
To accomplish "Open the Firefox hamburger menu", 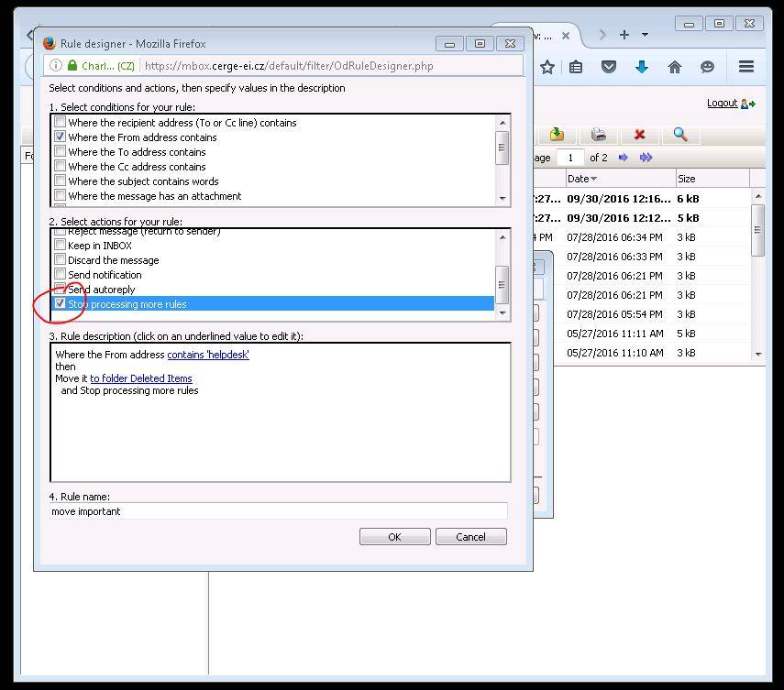I will (x=746, y=67).
